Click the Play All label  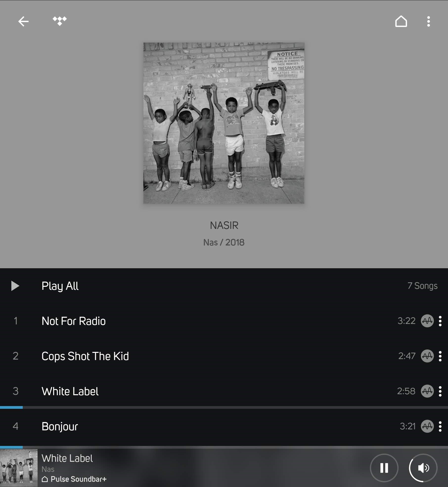click(60, 286)
